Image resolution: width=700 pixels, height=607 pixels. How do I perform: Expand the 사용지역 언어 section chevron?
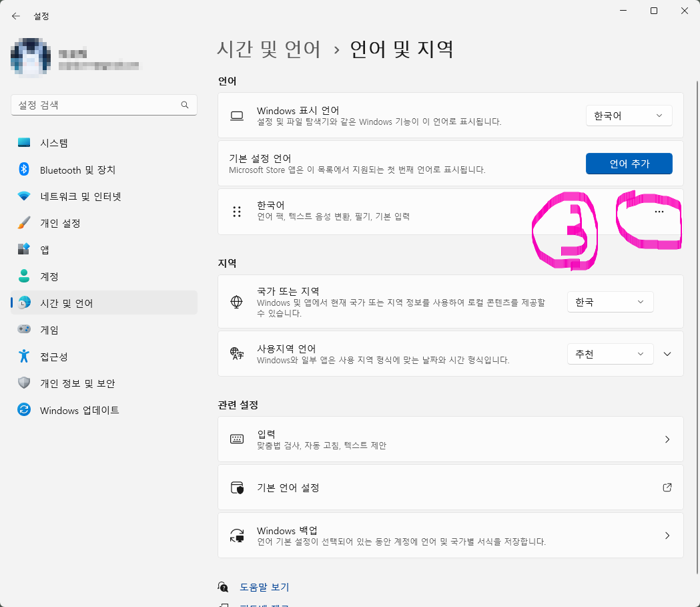[667, 354]
